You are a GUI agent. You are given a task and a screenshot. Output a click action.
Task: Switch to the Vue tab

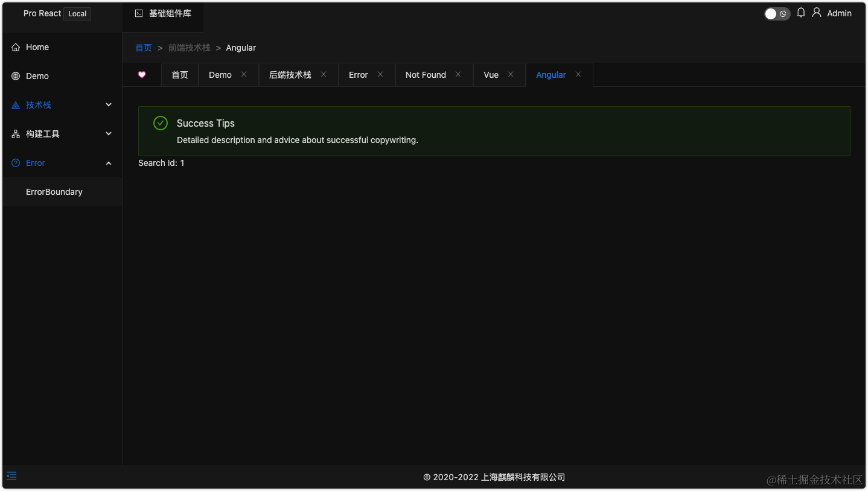click(x=491, y=75)
